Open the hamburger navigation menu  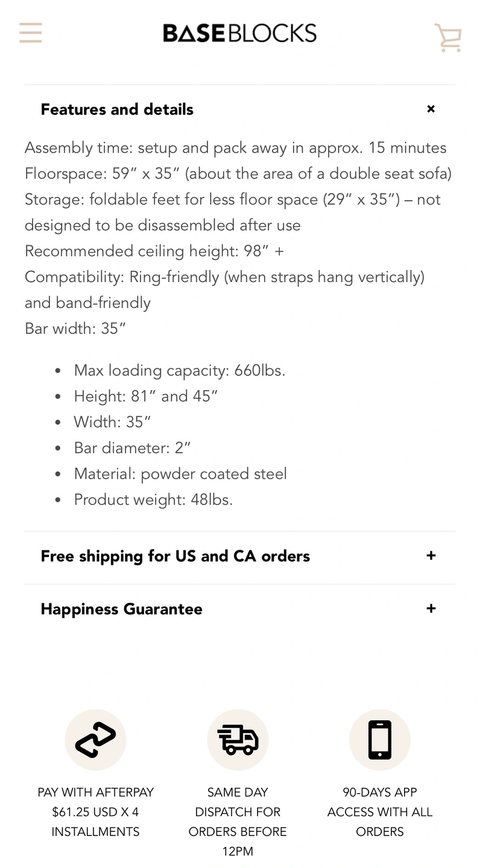coord(31,33)
